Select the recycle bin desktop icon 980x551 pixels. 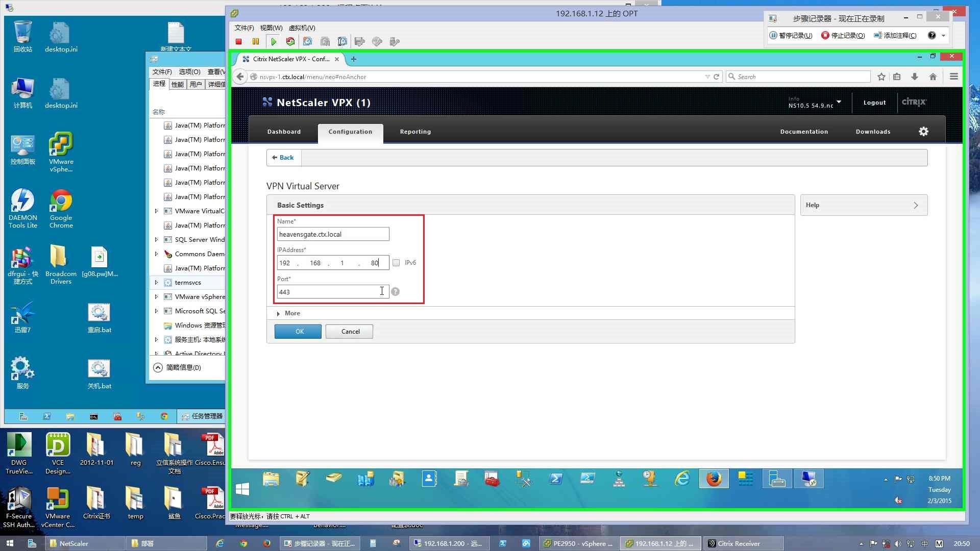pyautogui.click(x=23, y=37)
